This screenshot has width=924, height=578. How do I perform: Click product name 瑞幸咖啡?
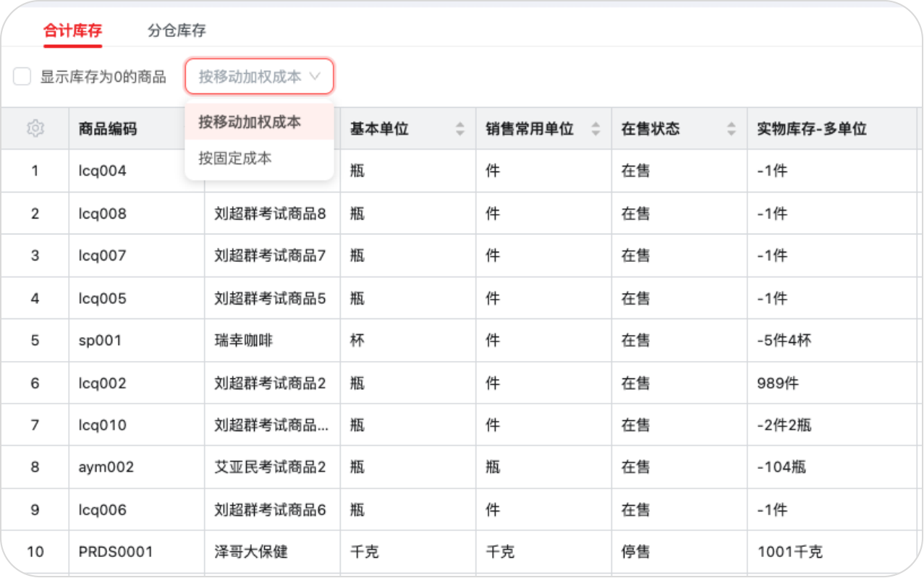(x=244, y=340)
